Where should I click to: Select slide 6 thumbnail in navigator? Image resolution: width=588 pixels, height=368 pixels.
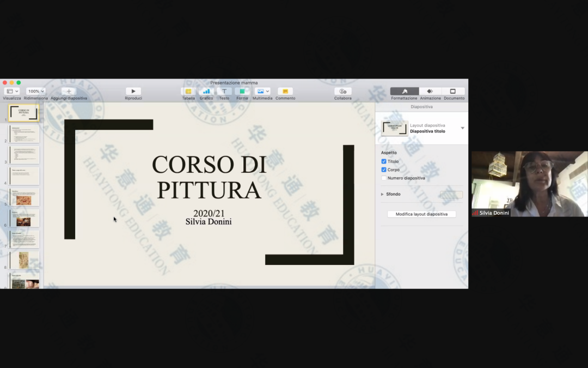[x=24, y=218]
